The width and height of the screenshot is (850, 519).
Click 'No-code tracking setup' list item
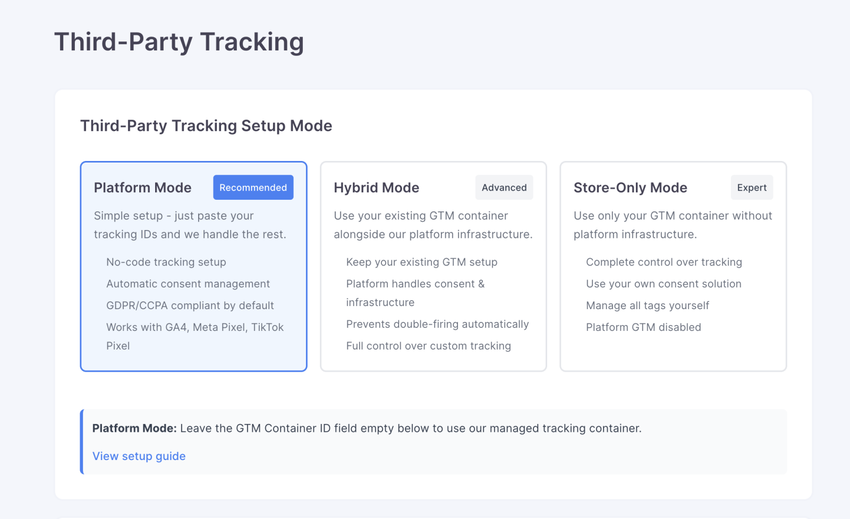166,262
